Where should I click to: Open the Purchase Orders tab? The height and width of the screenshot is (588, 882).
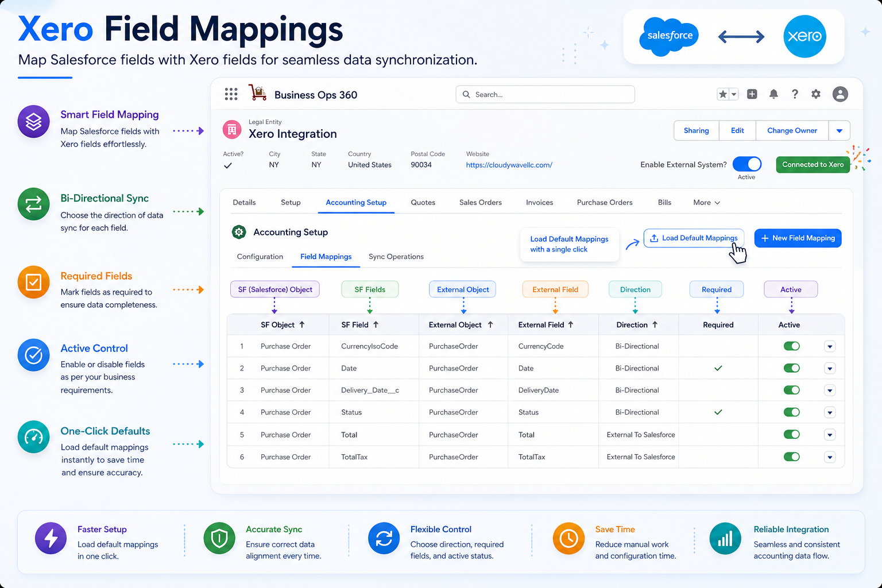605,202
